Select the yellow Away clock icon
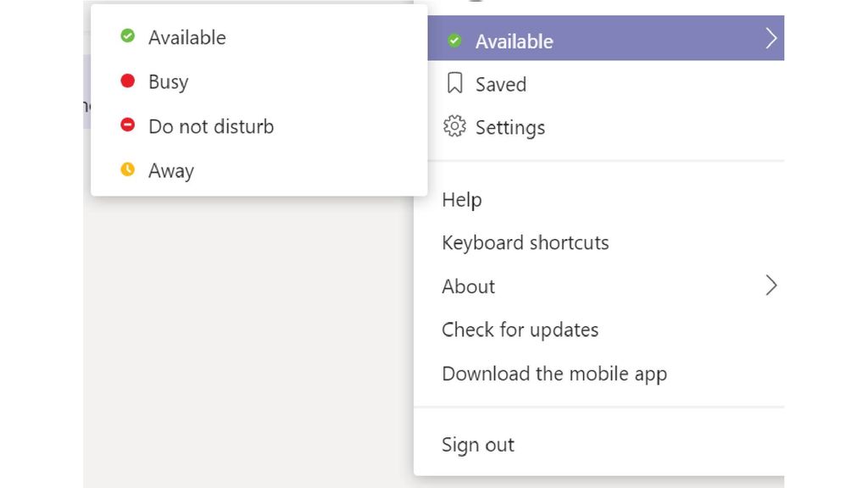 coord(128,170)
